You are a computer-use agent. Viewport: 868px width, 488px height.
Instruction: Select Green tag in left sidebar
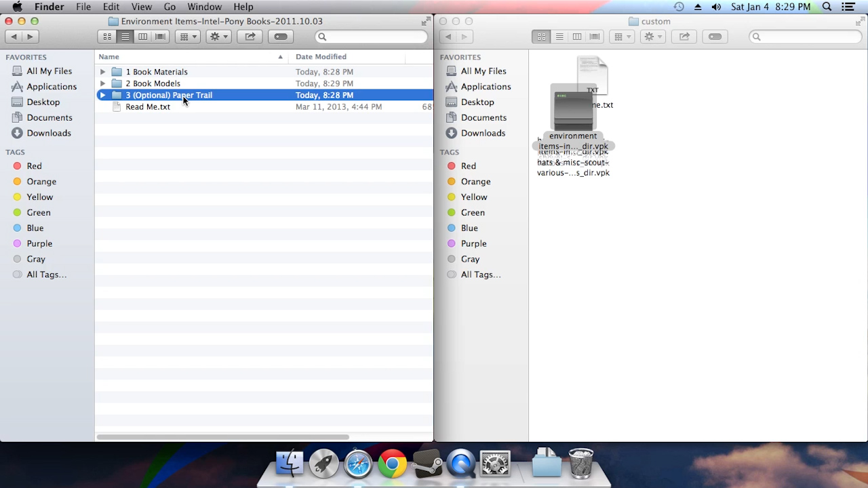38,213
